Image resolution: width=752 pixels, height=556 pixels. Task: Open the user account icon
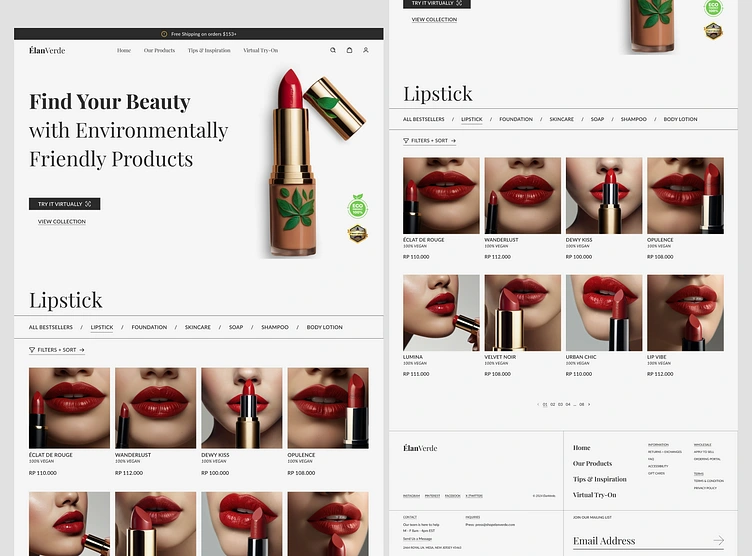366,50
